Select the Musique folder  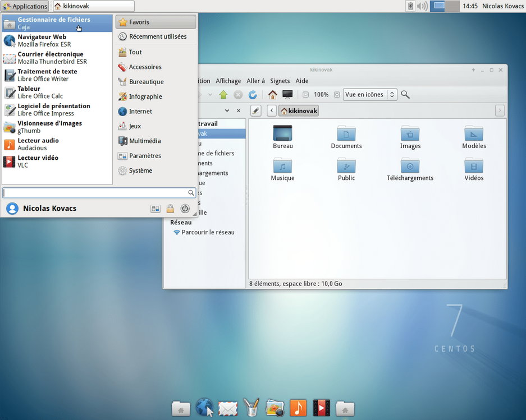[x=282, y=169]
